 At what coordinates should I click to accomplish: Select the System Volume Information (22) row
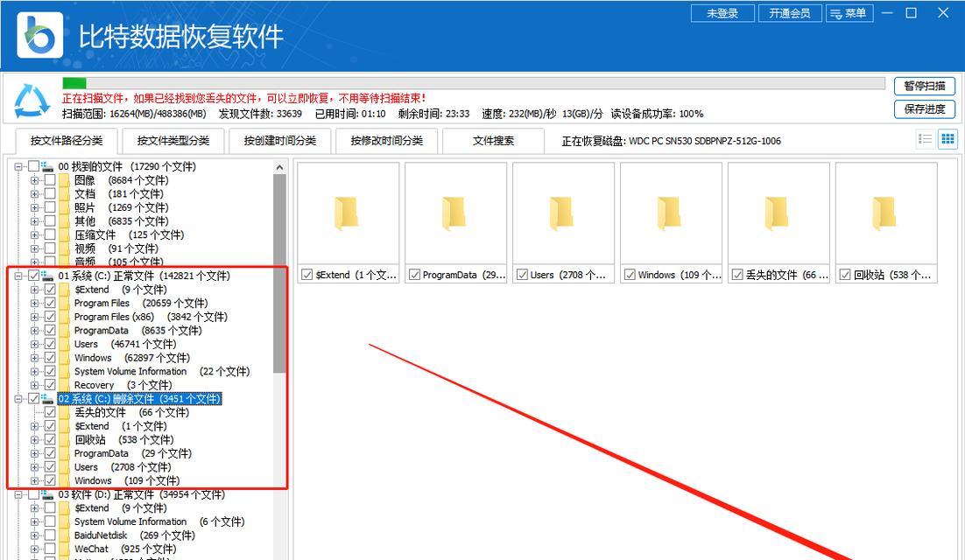click(162, 371)
